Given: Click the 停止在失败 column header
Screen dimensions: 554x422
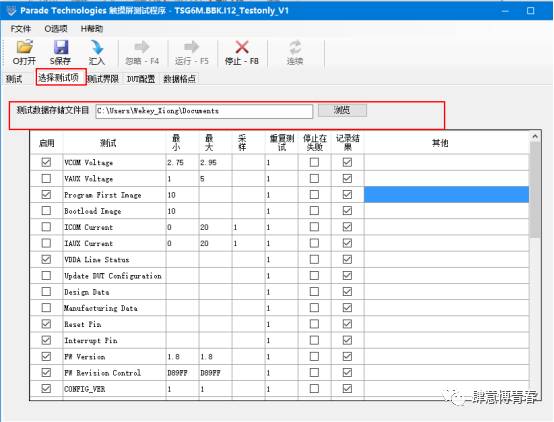Looking at the screenshot, I should tap(314, 143).
